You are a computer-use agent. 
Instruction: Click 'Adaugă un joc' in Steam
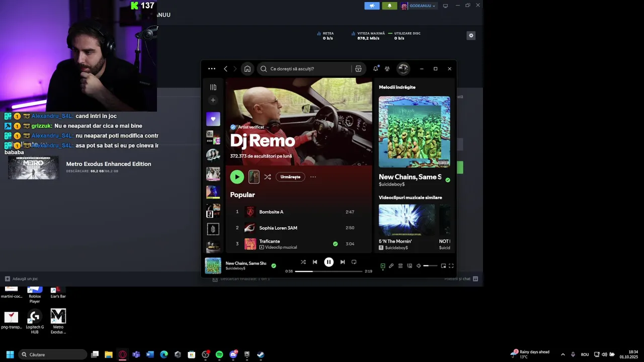tap(21, 279)
